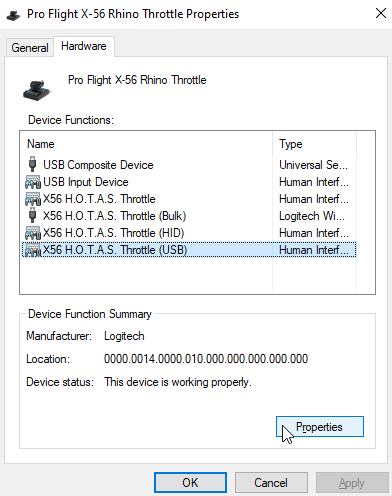Select the Hardware tab
392x496 pixels.
(x=84, y=46)
